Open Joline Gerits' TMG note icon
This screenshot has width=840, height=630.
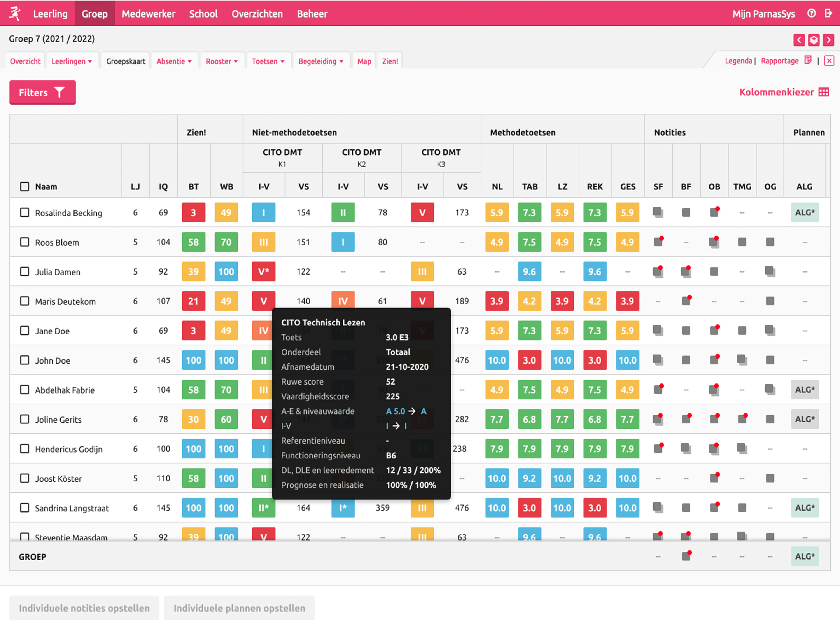742,418
